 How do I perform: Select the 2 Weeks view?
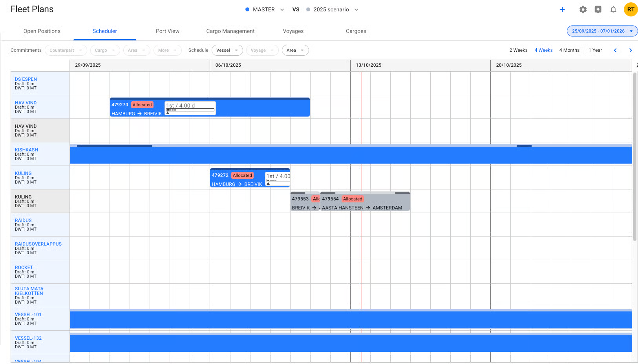[518, 50]
